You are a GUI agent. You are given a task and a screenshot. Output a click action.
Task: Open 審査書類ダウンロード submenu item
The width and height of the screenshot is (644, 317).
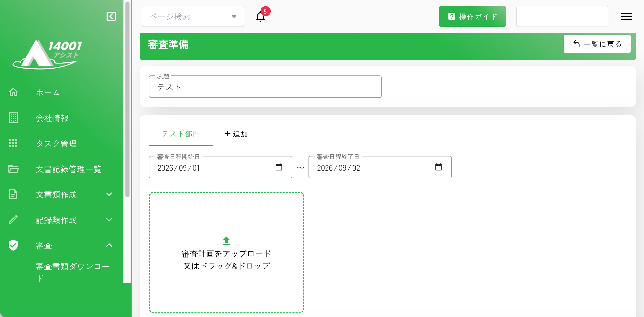(x=73, y=272)
